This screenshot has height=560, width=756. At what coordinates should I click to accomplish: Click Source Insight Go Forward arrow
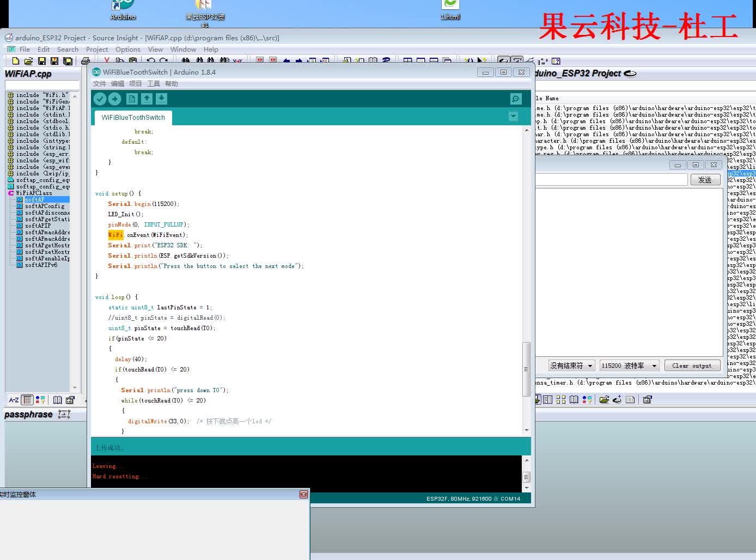click(298, 61)
